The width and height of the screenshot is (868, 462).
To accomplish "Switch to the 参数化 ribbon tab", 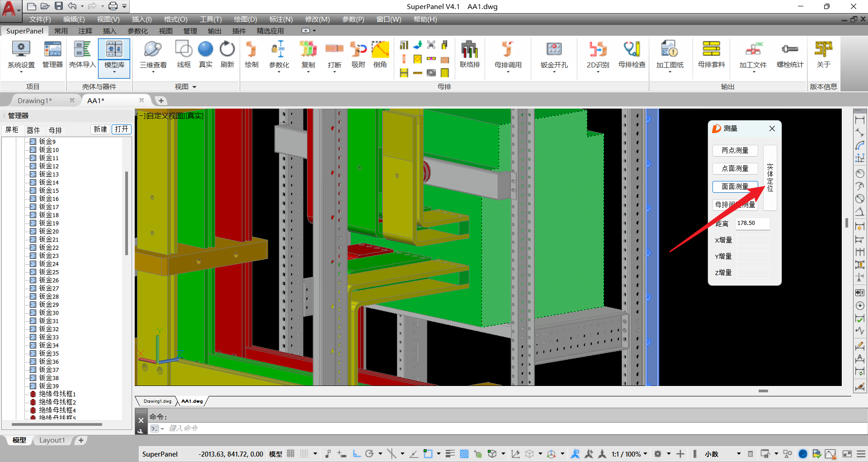I will pos(137,31).
